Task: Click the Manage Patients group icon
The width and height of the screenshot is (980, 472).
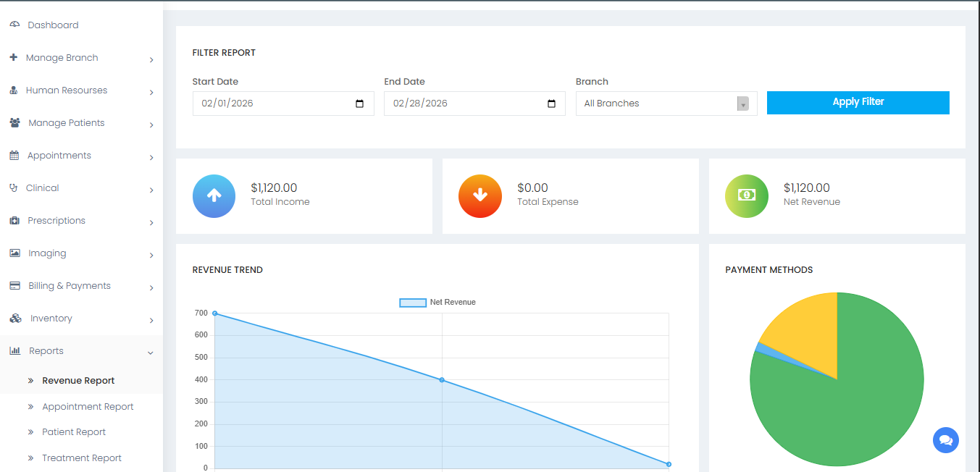Action: click(x=14, y=123)
